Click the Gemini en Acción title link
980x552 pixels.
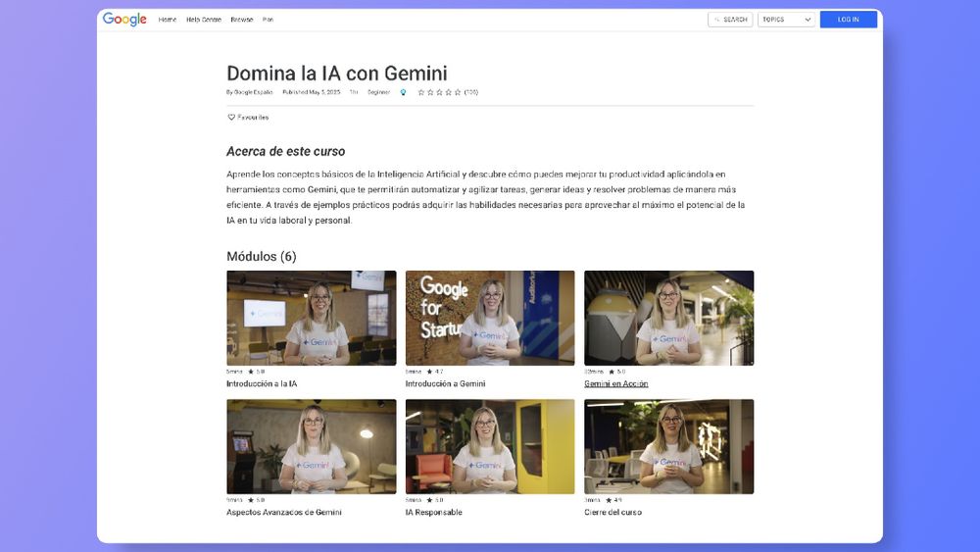coord(616,383)
